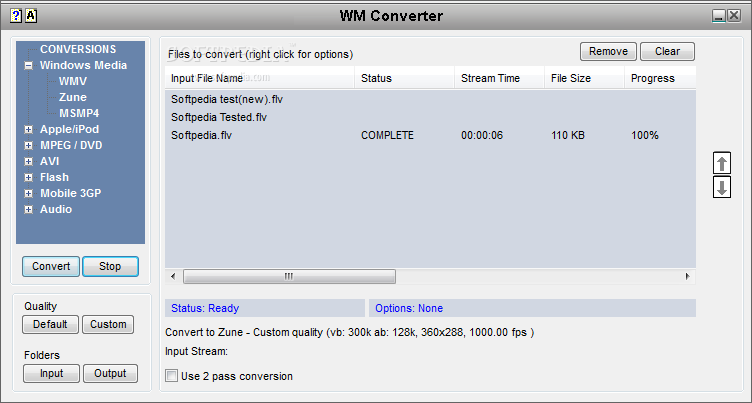The image size is (752, 403).
Task: Move selected file up with the up arrow
Action: coord(722,164)
